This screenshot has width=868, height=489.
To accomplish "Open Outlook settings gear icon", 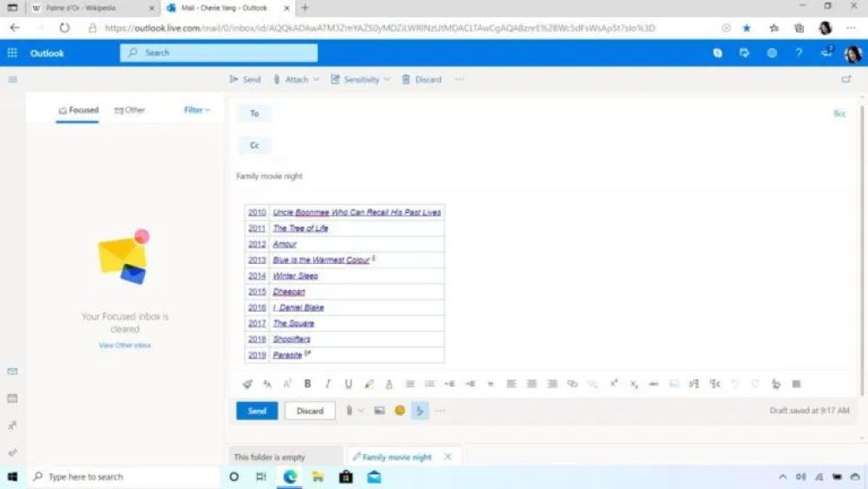I will [772, 53].
